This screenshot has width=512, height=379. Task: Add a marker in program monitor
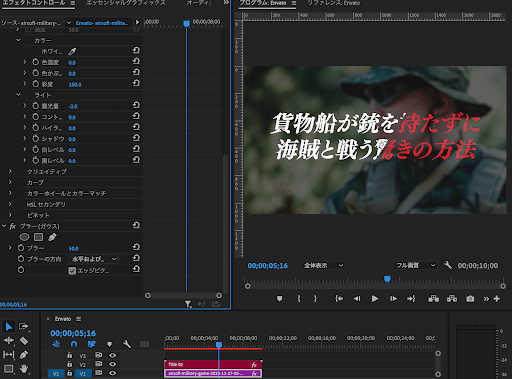(280, 299)
